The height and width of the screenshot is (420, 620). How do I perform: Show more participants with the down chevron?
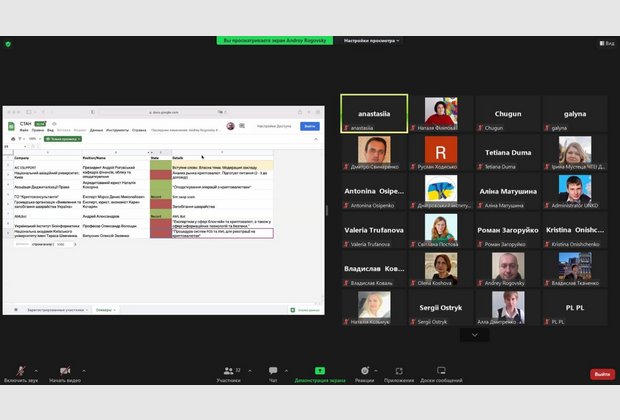pos(474,335)
